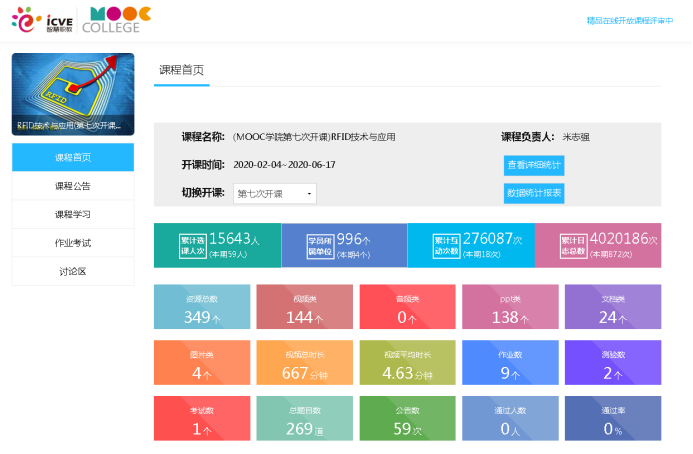Go to 课程学习 in the sidebar
The image size is (693, 454).
tap(72, 214)
